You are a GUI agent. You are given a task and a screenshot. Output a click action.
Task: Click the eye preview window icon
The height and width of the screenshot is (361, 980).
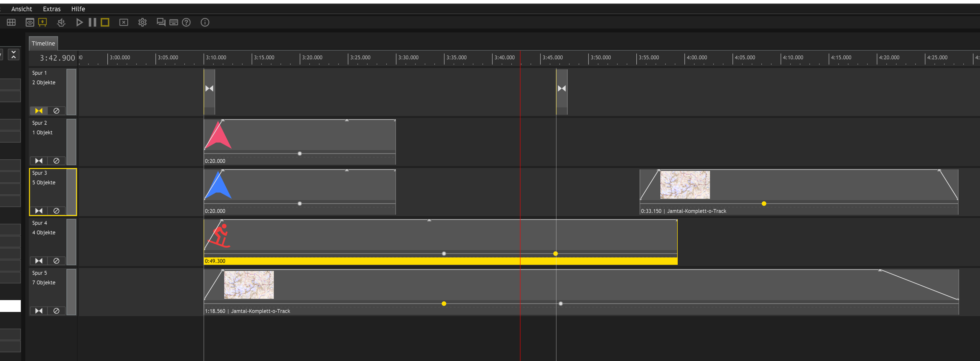[30, 22]
